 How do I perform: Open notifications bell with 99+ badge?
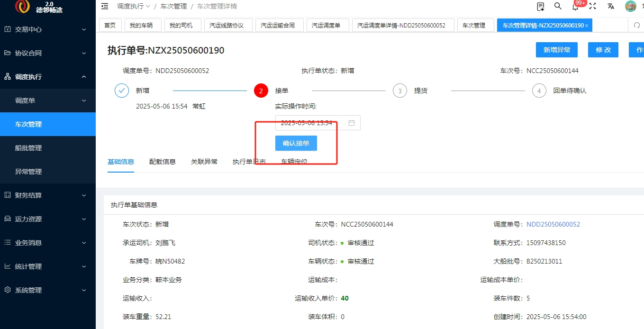click(x=575, y=6)
